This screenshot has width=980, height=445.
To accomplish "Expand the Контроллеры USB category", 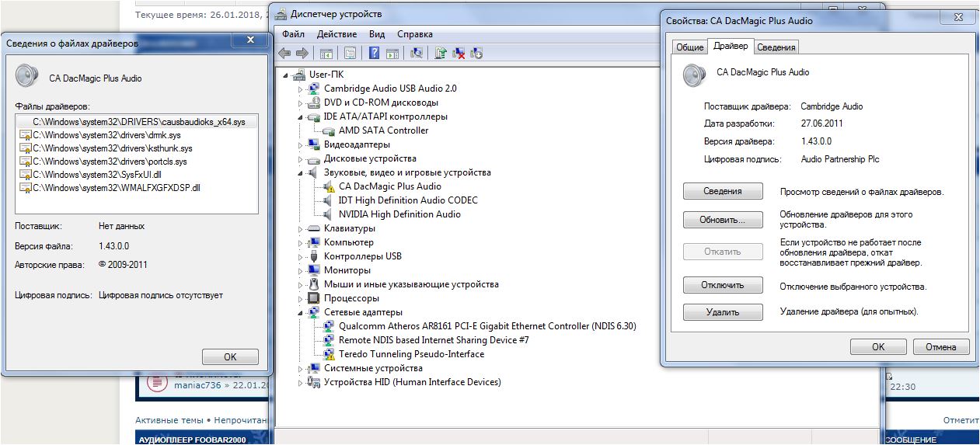I will click(301, 256).
